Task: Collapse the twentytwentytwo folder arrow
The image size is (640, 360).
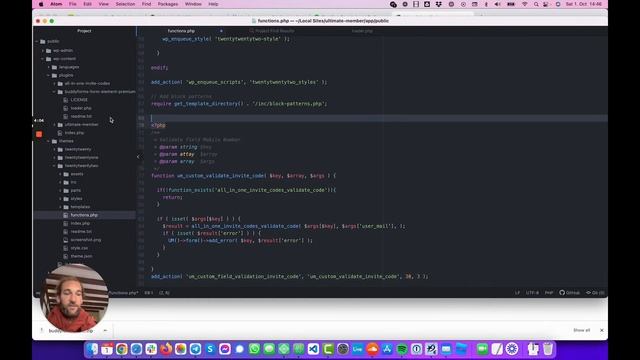Action: (x=55, y=166)
